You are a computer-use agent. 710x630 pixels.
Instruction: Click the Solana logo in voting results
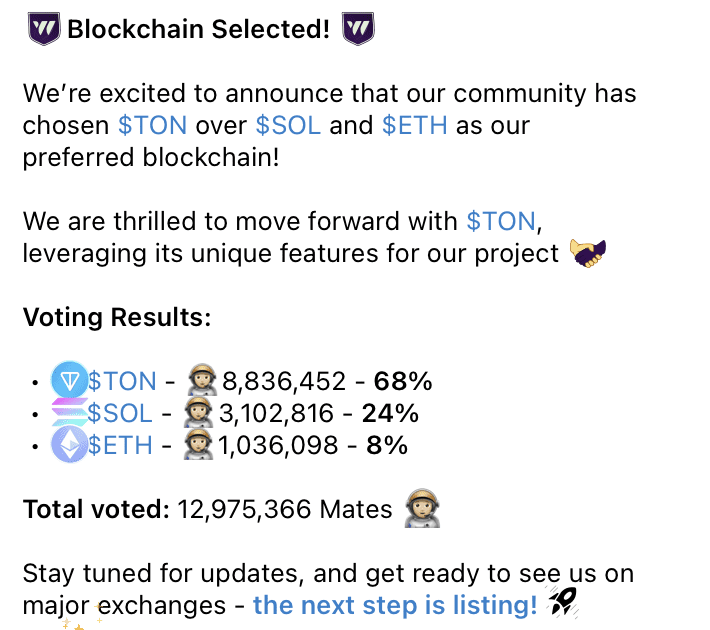69,412
